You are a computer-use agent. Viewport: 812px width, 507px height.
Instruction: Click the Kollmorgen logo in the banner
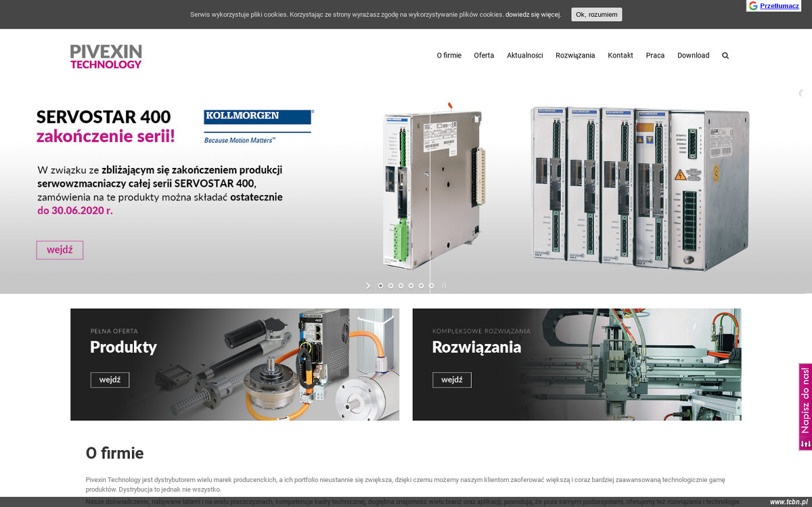[258, 127]
